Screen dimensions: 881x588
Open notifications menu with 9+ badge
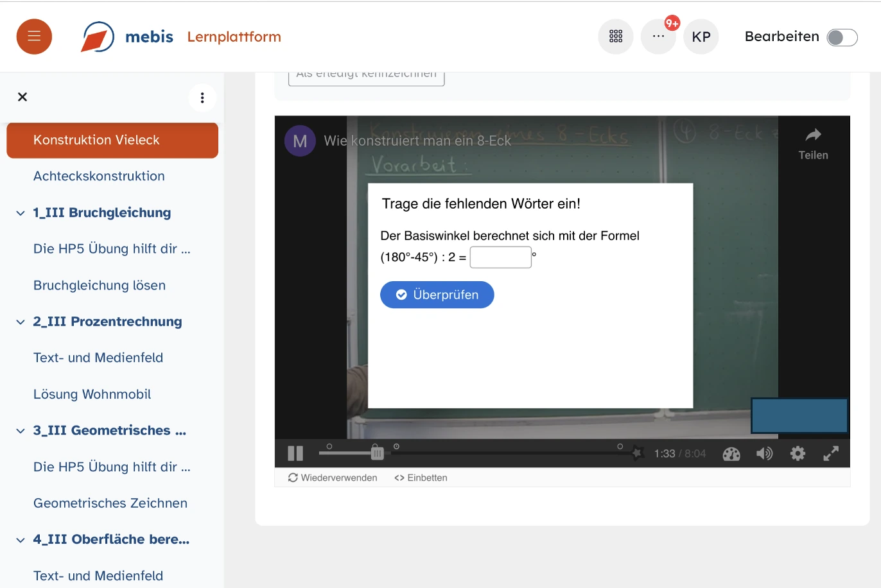coord(658,37)
